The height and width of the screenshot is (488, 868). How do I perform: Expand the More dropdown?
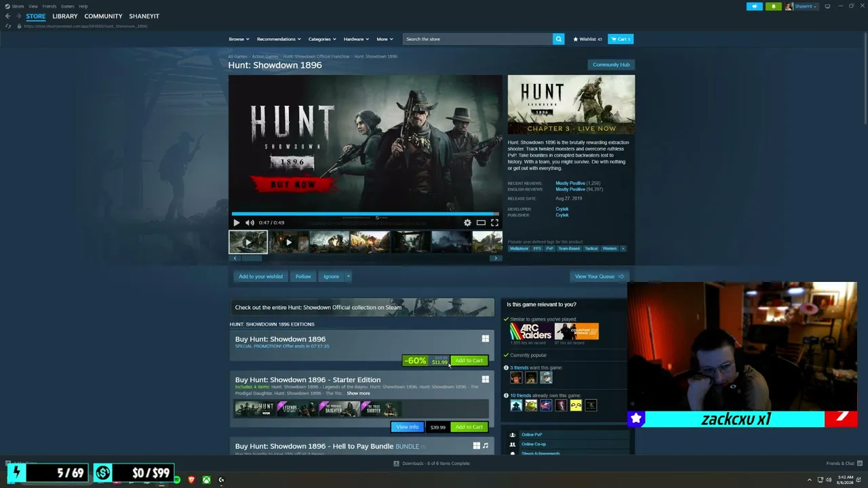[x=384, y=39]
